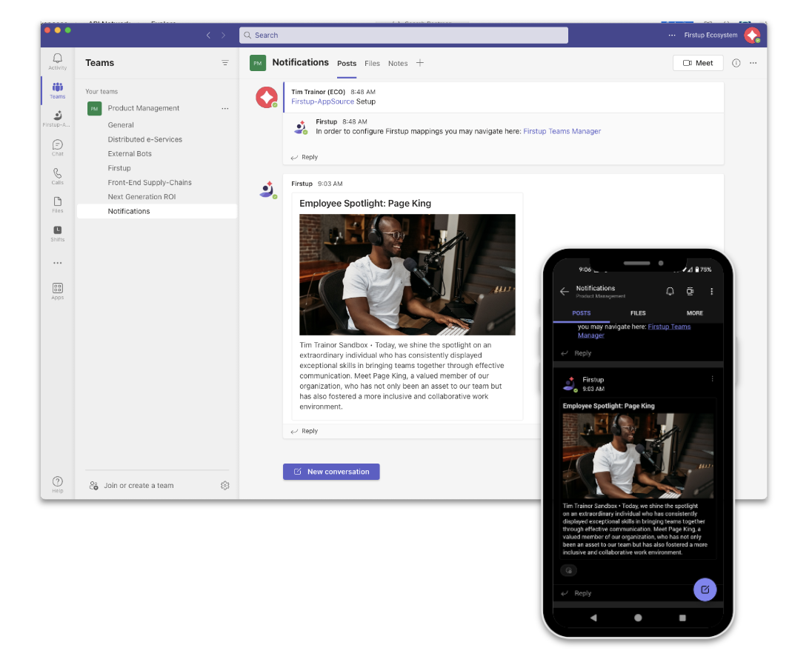Open the Calls section

click(x=58, y=176)
